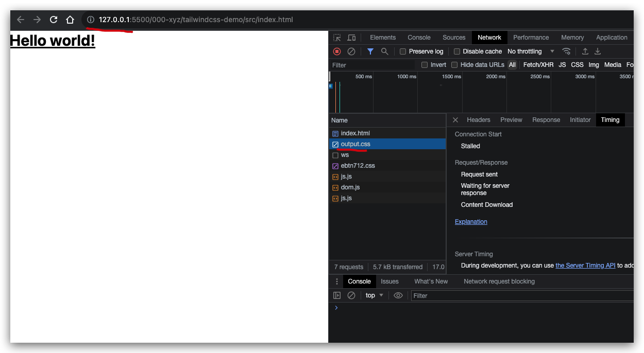Viewport: 644px width, 353px height.
Task: Focus the network Filter text box
Action: click(372, 65)
